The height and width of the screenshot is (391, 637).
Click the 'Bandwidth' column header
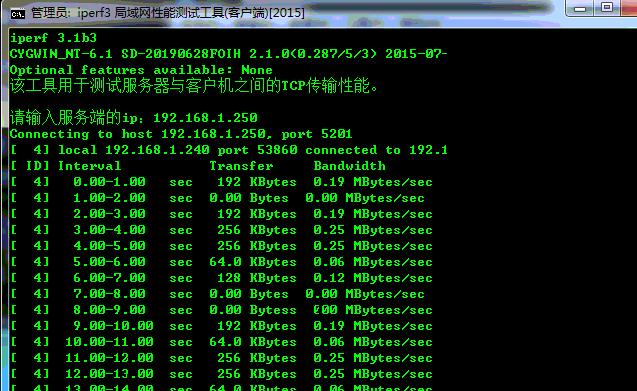[349, 166]
